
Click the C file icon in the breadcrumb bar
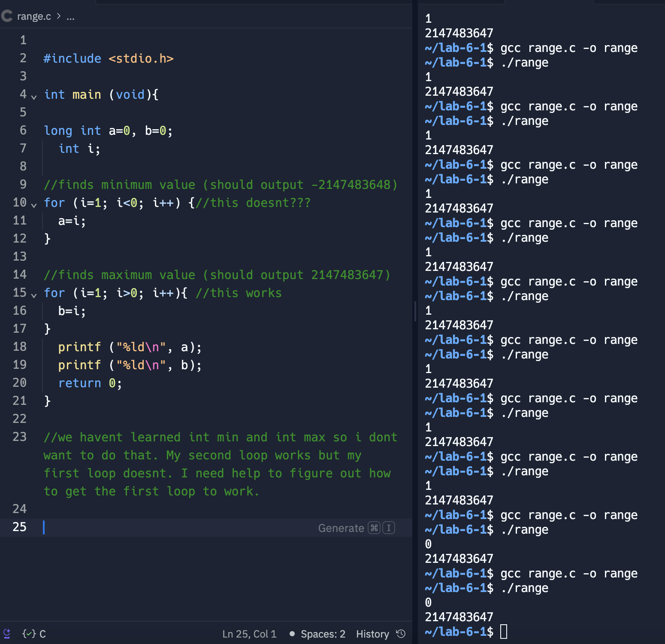6,16
